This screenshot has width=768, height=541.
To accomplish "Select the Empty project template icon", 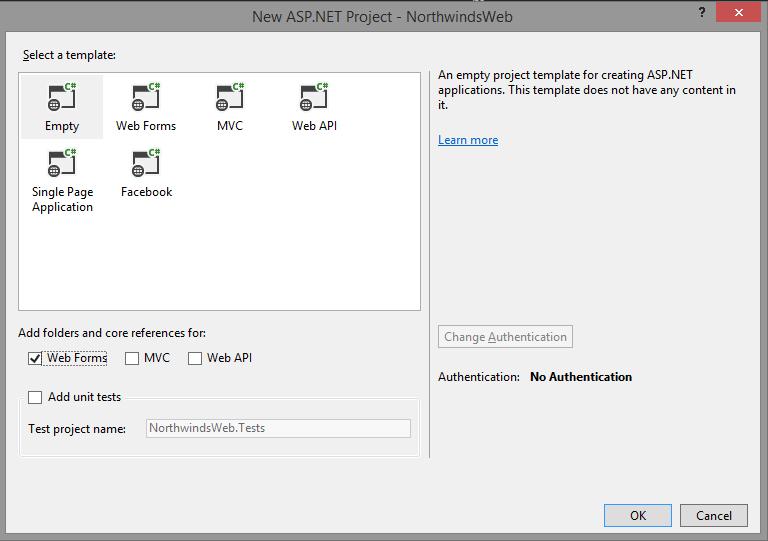I will pos(62,107).
